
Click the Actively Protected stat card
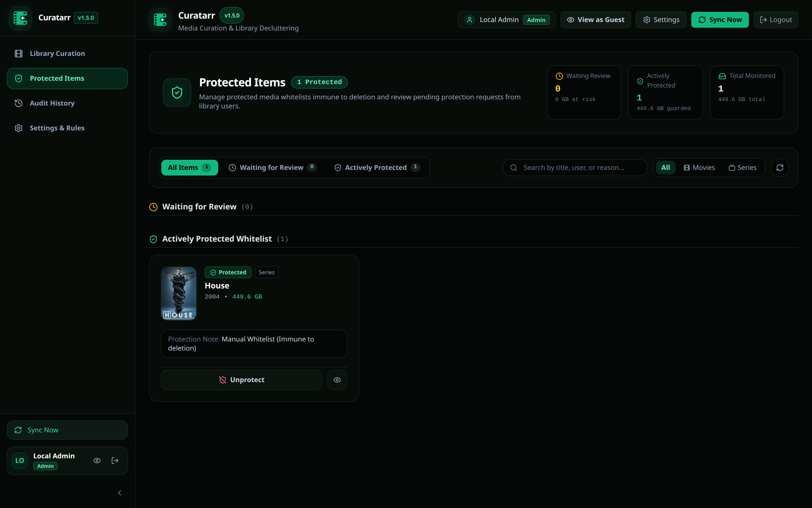(x=665, y=92)
